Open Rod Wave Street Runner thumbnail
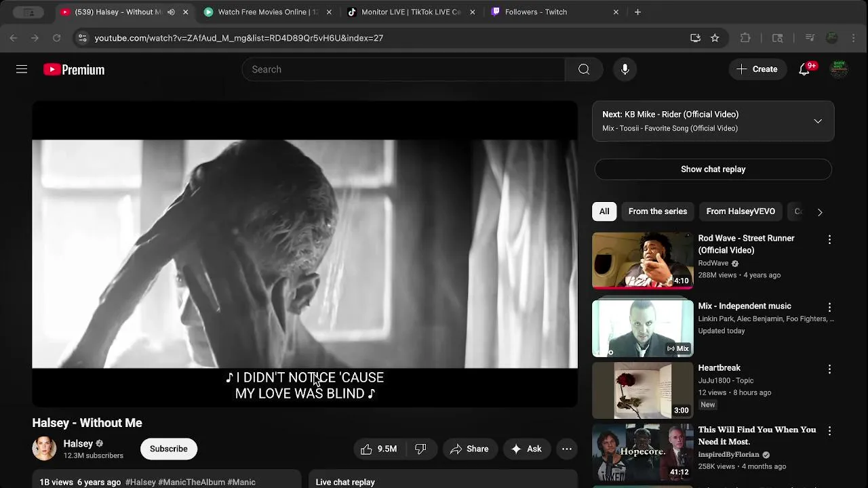This screenshot has height=488, width=868. (x=642, y=261)
